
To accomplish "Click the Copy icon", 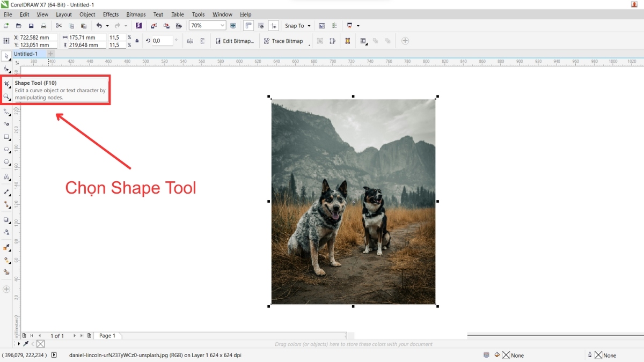I will click(x=71, y=26).
